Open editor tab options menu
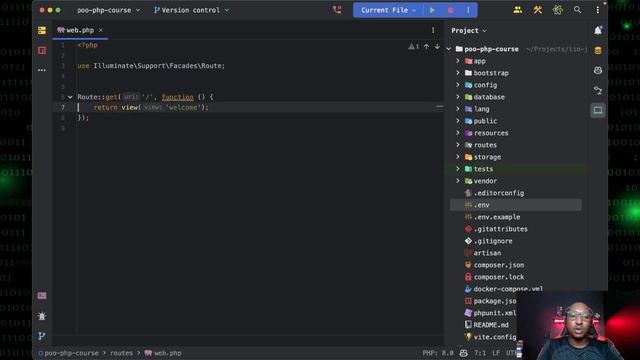Screen dimensions: 640x360 (433, 30)
